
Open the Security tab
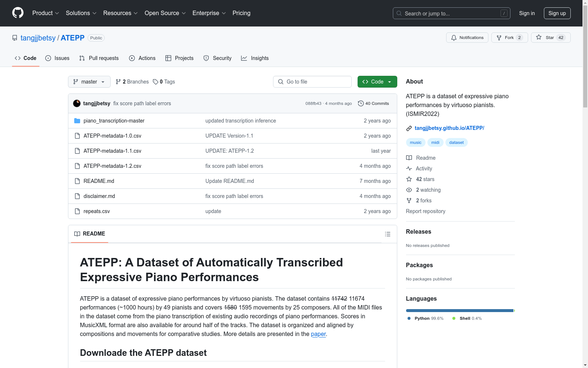click(218, 58)
